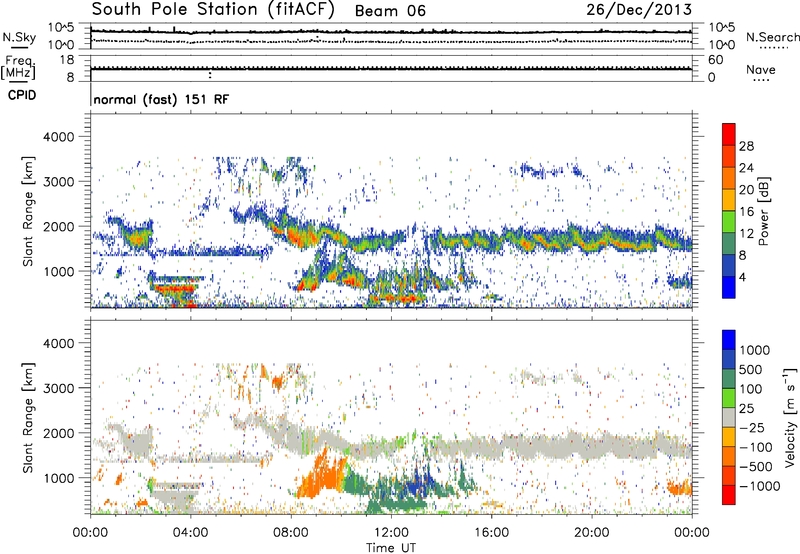Click the '-1000' value on velocity color bar
The height and width of the screenshot is (554, 800).
tap(760, 486)
